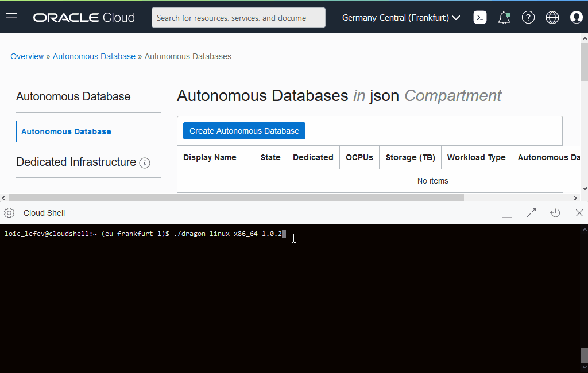Open the navigation hamburger menu
This screenshot has width=588, height=373.
[11, 17]
